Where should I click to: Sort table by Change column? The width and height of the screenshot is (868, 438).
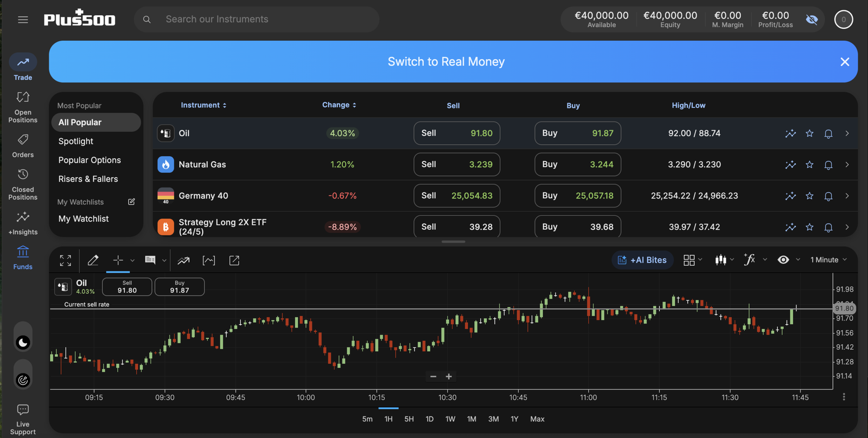[339, 105]
